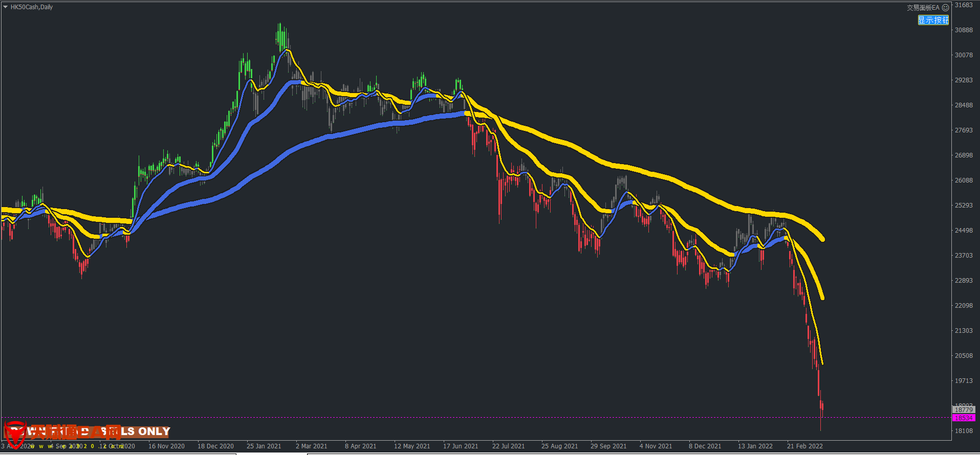Open the HK50Cash chart dropdown triangle
The width and height of the screenshot is (980, 455).
[5, 7]
